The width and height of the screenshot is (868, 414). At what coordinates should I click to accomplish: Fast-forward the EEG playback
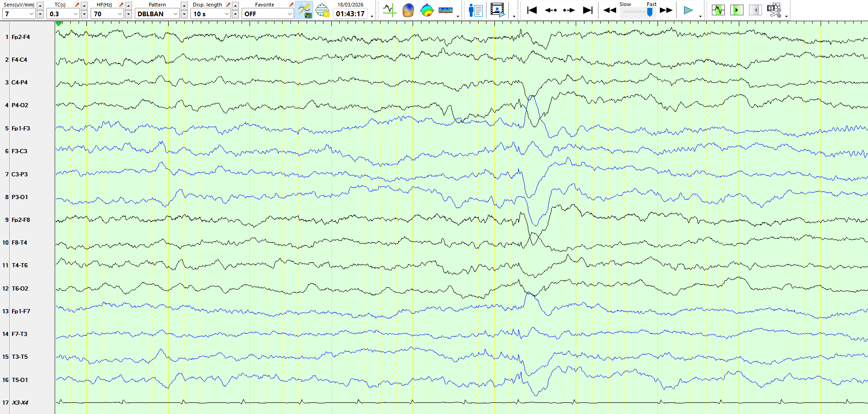pos(666,10)
